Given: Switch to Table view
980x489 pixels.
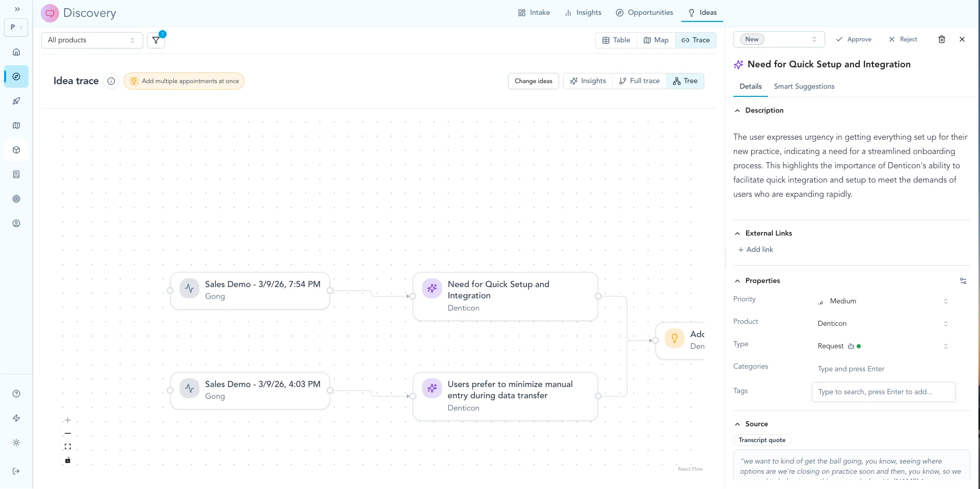Looking at the screenshot, I should coord(616,40).
